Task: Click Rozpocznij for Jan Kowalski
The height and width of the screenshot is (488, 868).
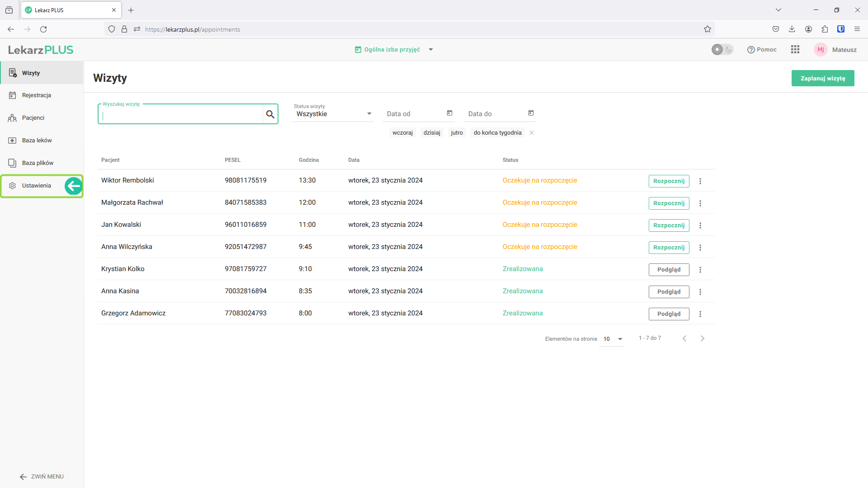Action: (669, 225)
